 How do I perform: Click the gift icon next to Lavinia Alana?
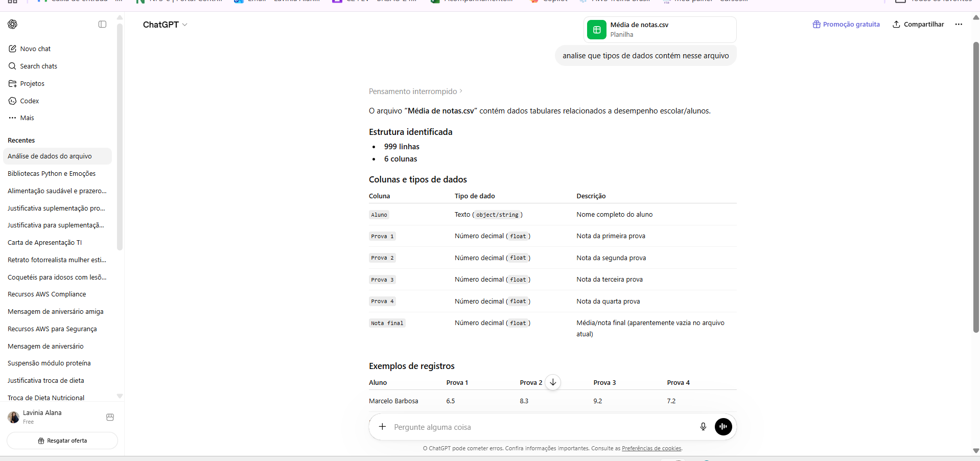coord(110,417)
